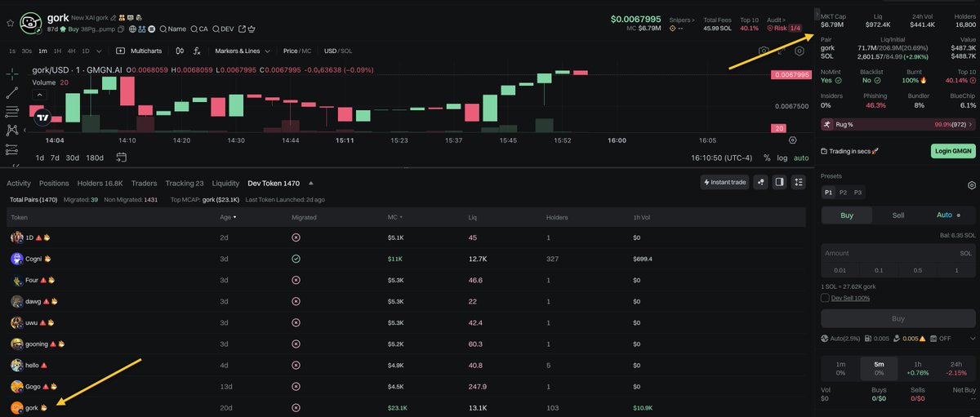
Task: Switch to the Positions tab
Action: 54,183
